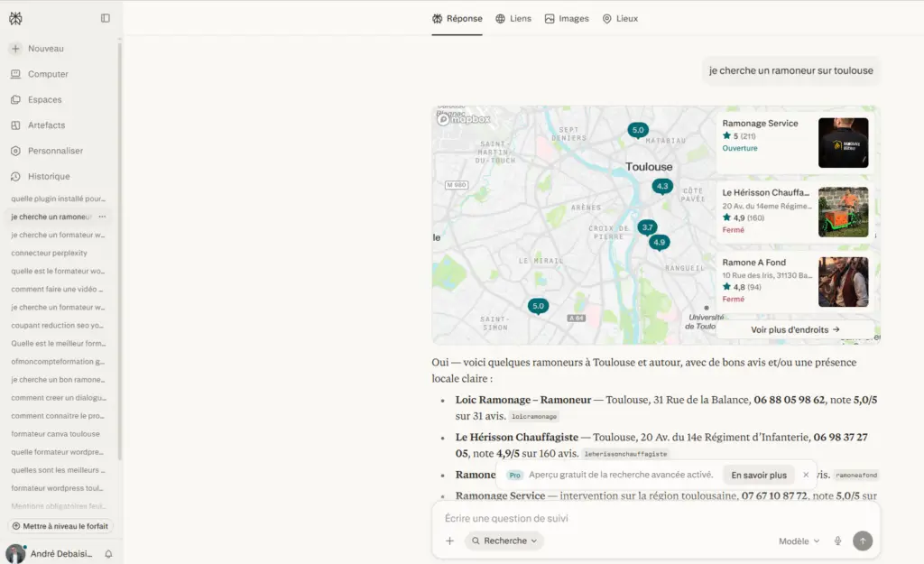Open history item 'Quelle est le meilleur form...'
The width and height of the screenshot is (924, 564).
click(x=59, y=344)
